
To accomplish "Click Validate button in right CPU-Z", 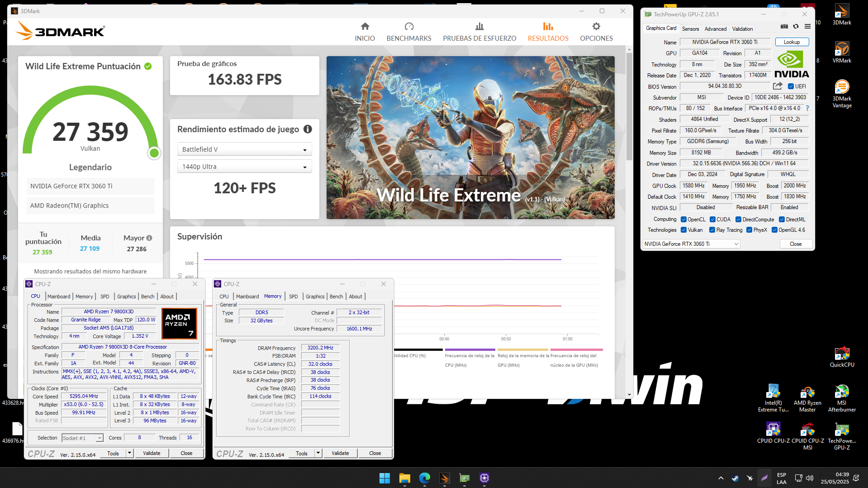I will point(340,453).
